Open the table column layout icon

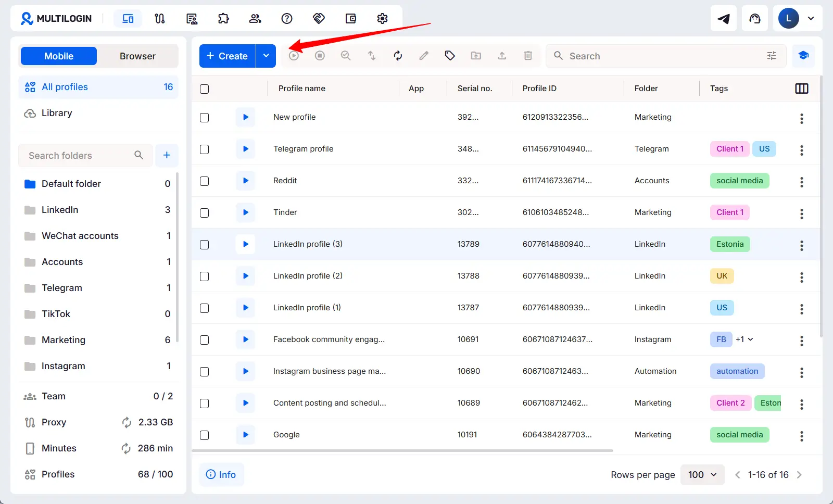click(802, 89)
